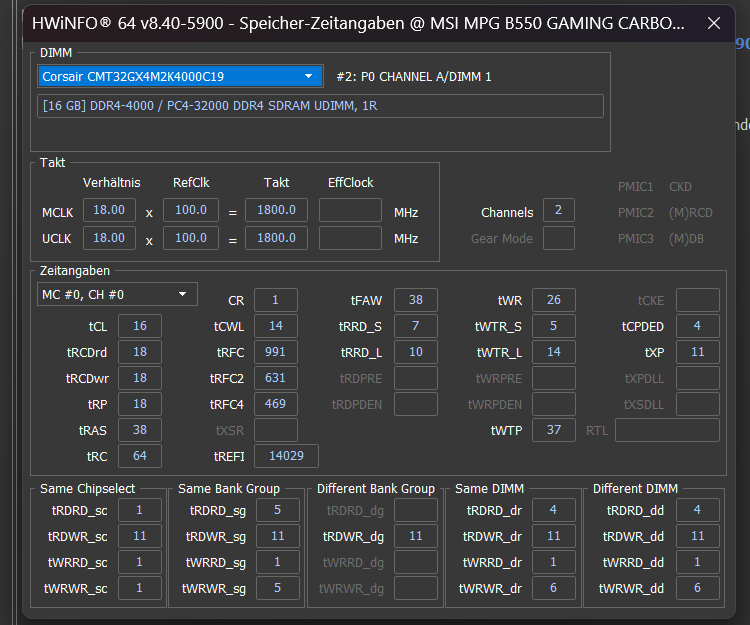The image size is (750, 625).
Task: Click the tREFI value 14029
Action: 286,456
